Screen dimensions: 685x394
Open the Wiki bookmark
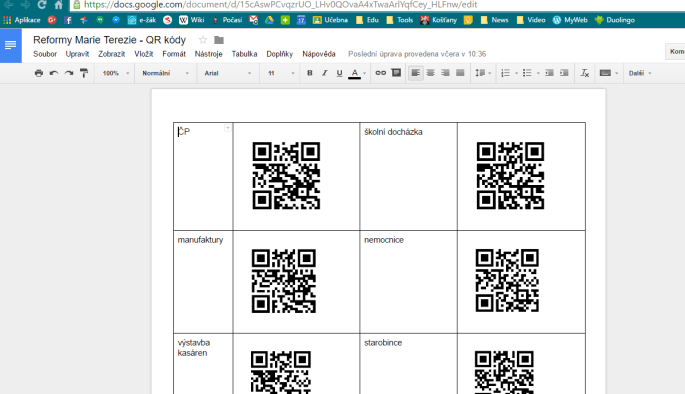192,20
